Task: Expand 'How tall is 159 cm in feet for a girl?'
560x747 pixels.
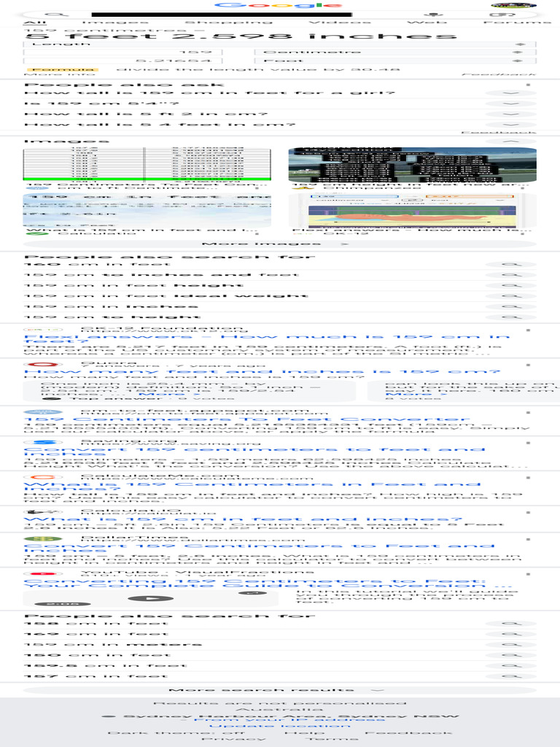Action: [279, 93]
